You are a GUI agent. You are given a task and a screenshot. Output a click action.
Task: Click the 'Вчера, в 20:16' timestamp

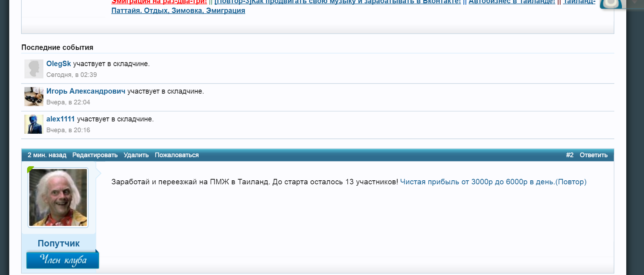pyautogui.click(x=68, y=130)
